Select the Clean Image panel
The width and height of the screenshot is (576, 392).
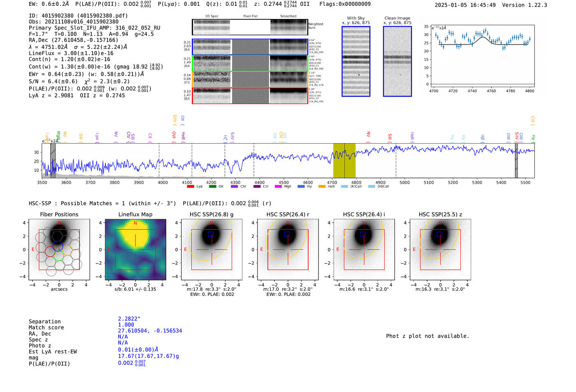(x=397, y=61)
